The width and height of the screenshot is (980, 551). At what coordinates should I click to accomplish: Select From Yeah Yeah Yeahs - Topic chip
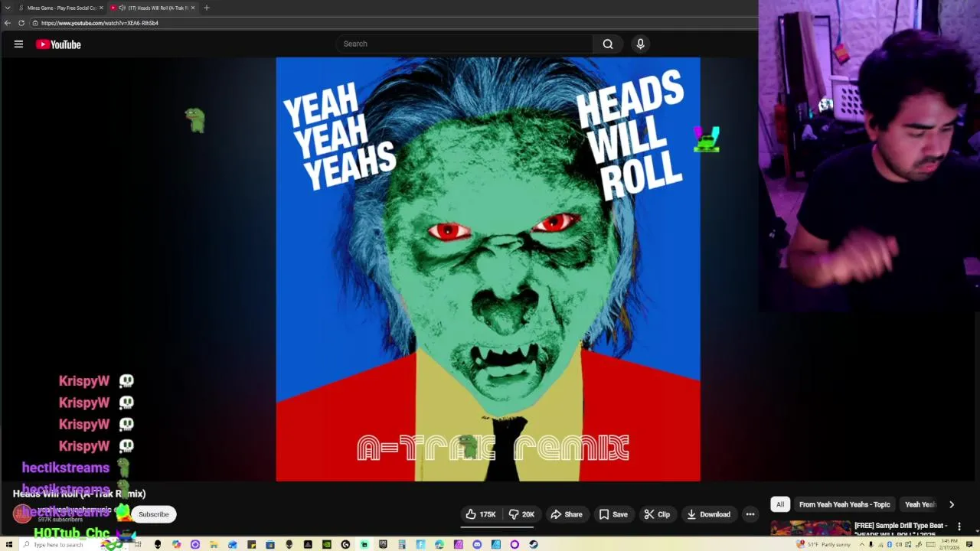click(844, 504)
